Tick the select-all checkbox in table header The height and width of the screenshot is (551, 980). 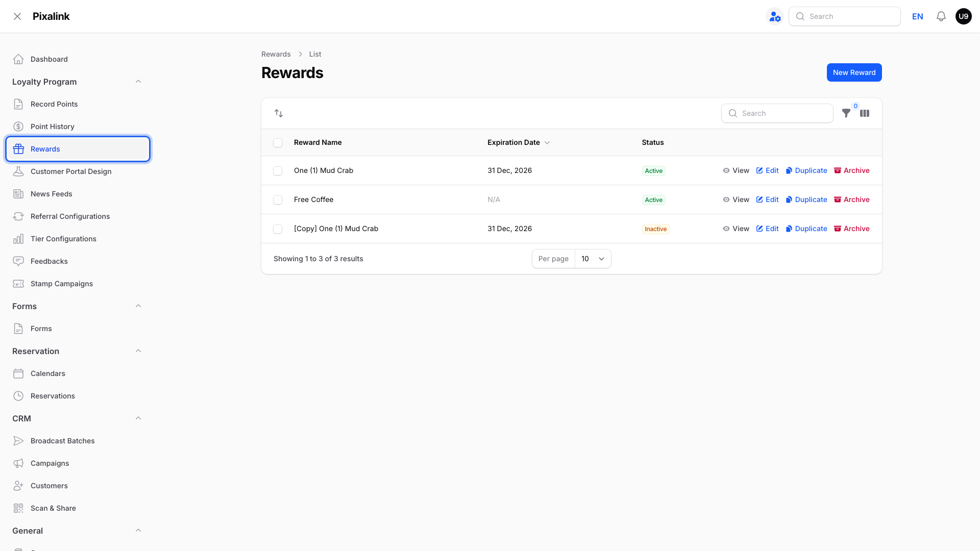(x=278, y=143)
